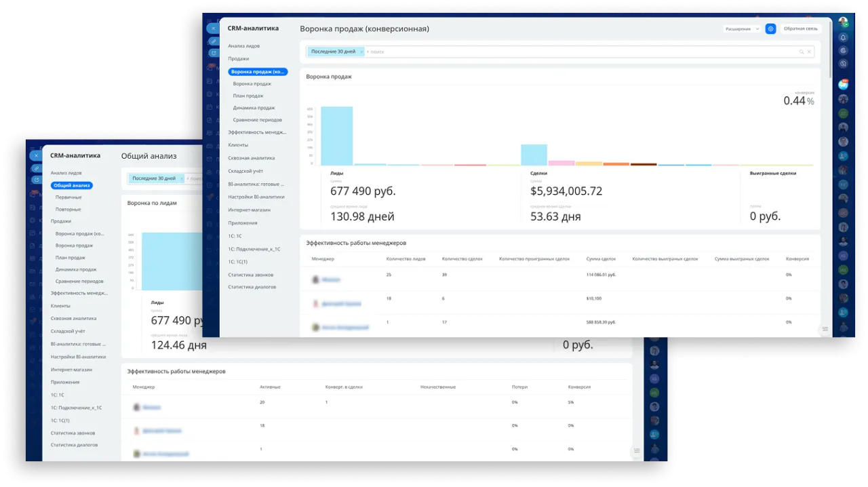This screenshot has width=868, height=487.
Task: Click the blue settings gear button
Action: 770,29
